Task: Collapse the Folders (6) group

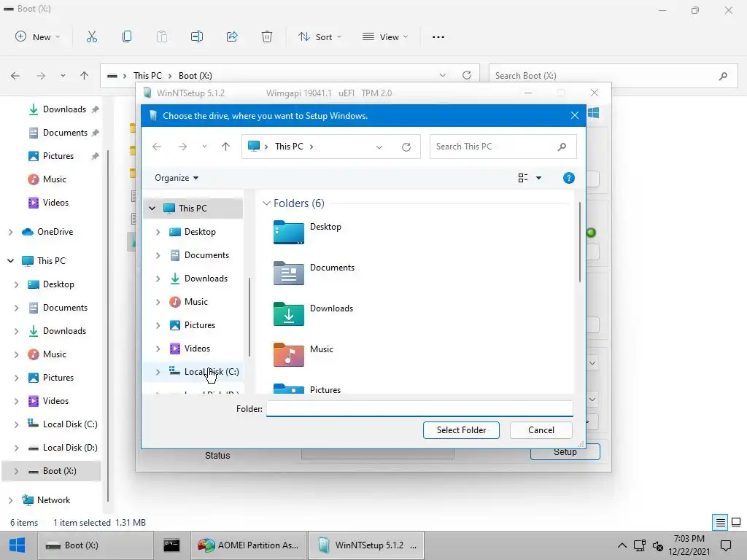Action: [266, 203]
